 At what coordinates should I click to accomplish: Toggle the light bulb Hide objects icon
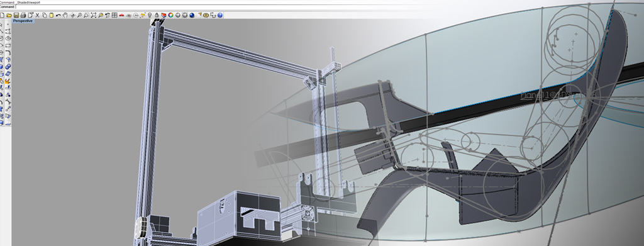pos(150,15)
